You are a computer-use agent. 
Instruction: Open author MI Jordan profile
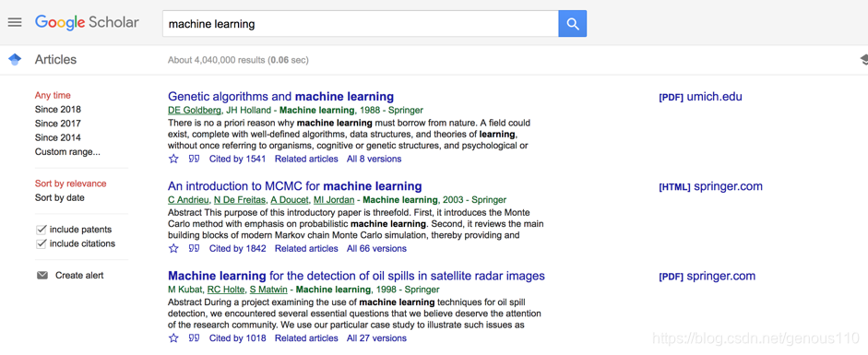[x=334, y=199]
